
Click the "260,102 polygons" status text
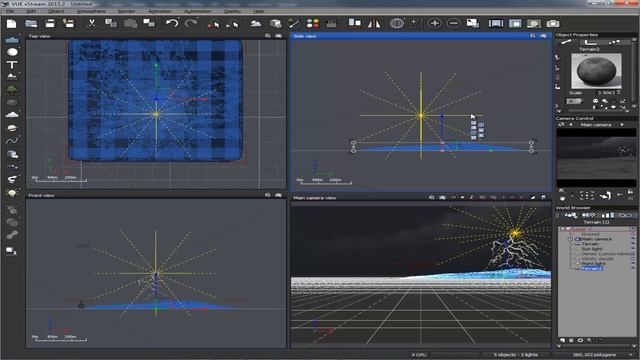(x=594, y=355)
